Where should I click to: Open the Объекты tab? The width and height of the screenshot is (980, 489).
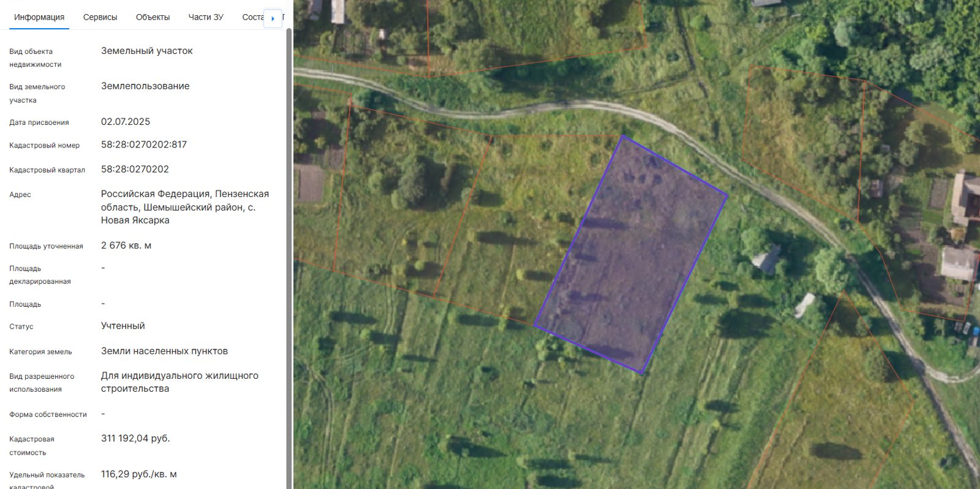[x=153, y=17]
